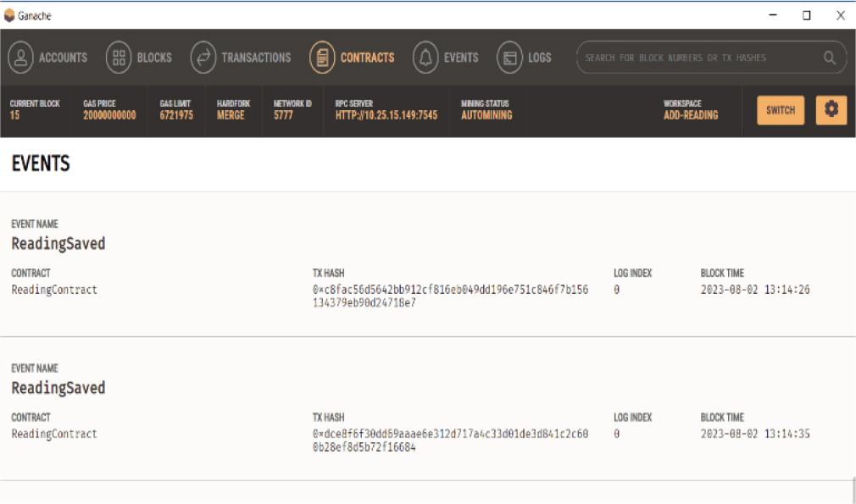
Task: Click the vertical scrollbar at bottom right
Action: pyautogui.click(x=853, y=490)
